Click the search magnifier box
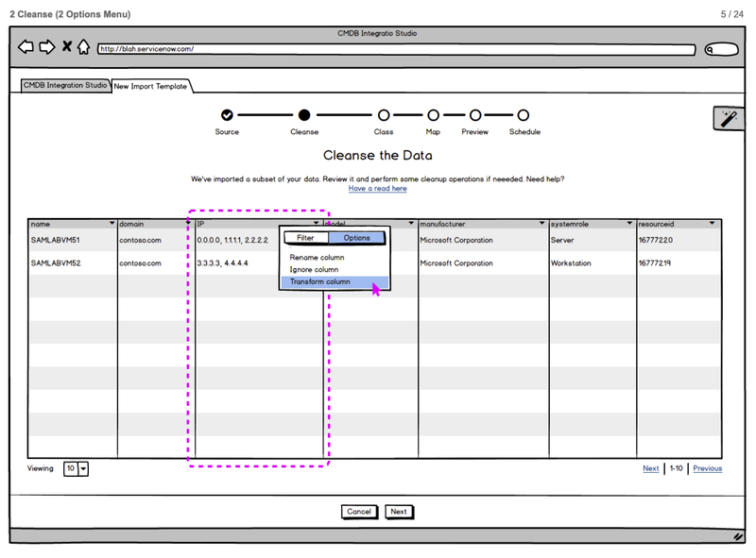Viewport: 756px width, 558px height. pyautogui.click(x=721, y=49)
